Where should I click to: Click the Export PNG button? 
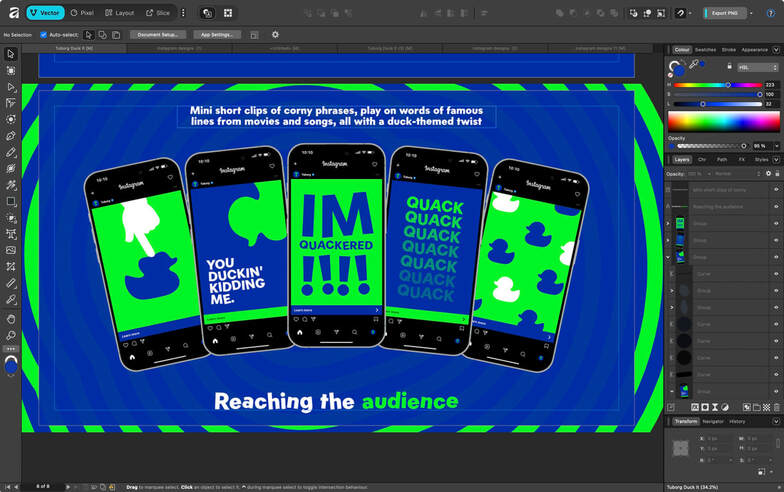724,13
